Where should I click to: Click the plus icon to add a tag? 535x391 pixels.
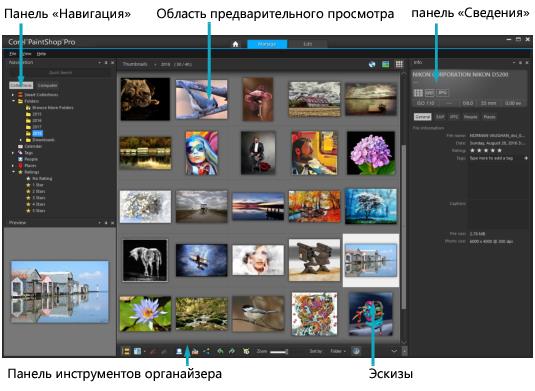(x=526, y=158)
